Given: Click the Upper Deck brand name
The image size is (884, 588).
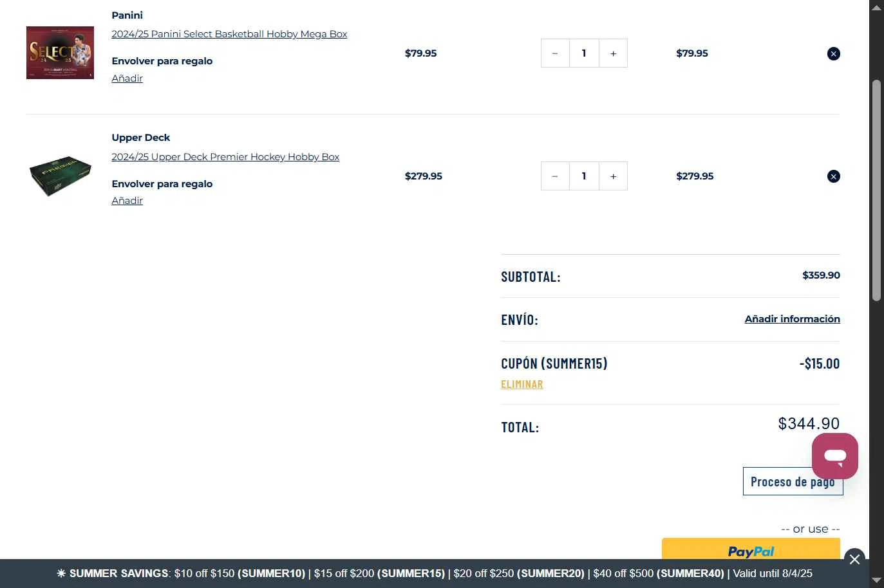Looking at the screenshot, I should (x=140, y=138).
